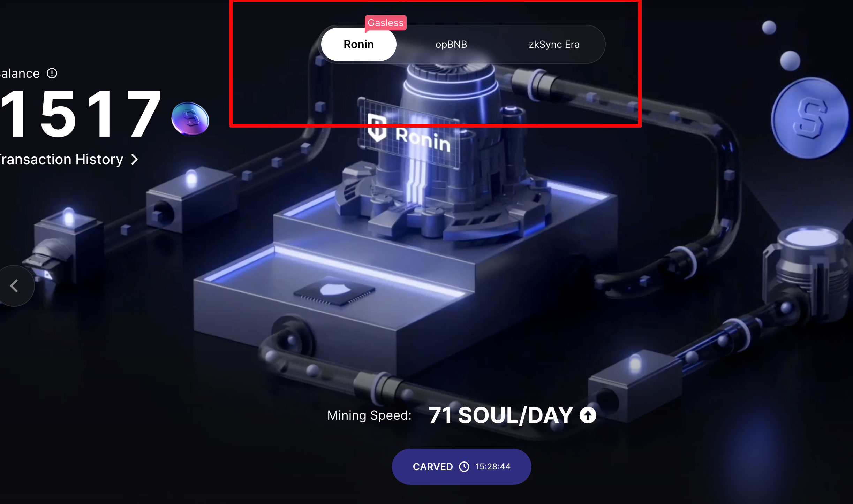This screenshot has height=504, width=853.
Task: Click the clock icon in CARVED button
Action: point(464,466)
